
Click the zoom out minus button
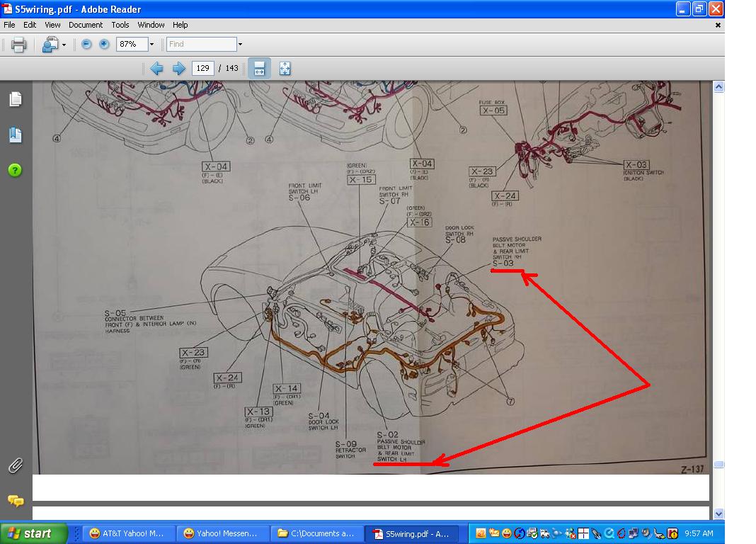(x=86, y=44)
